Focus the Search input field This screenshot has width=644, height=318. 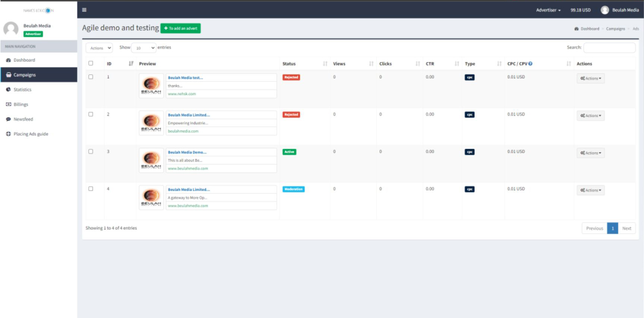[x=609, y=47]
